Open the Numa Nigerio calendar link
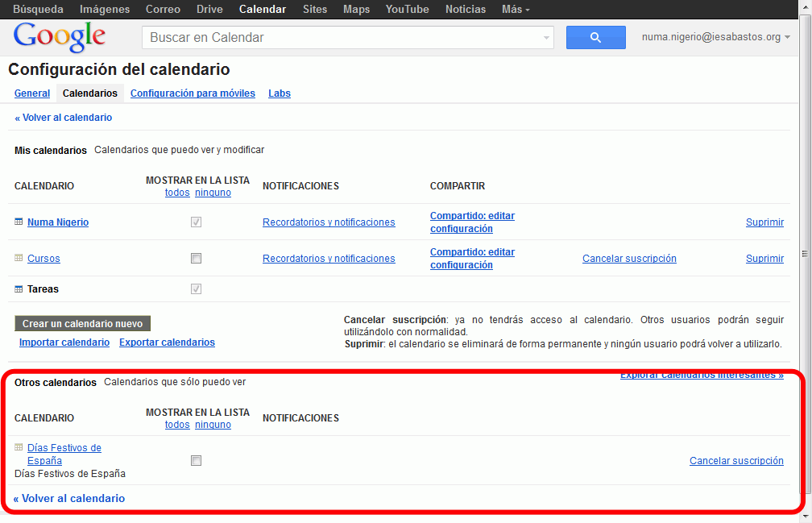The image size is (812, 523). point(58,222)
